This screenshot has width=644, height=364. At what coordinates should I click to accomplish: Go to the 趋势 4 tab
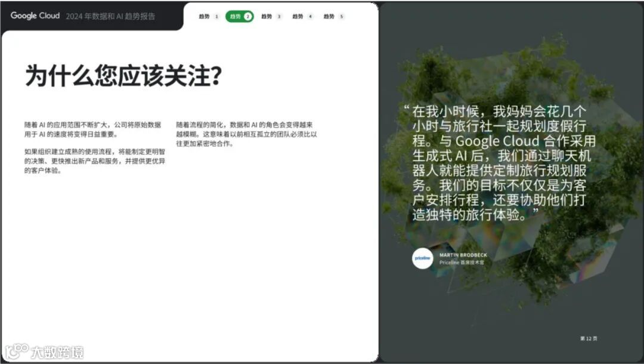pos(303,17)
